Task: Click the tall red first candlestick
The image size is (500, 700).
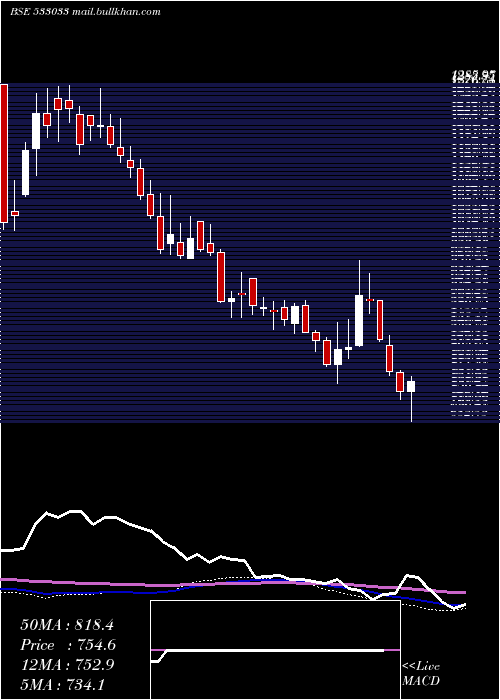Action: [4, 153]
